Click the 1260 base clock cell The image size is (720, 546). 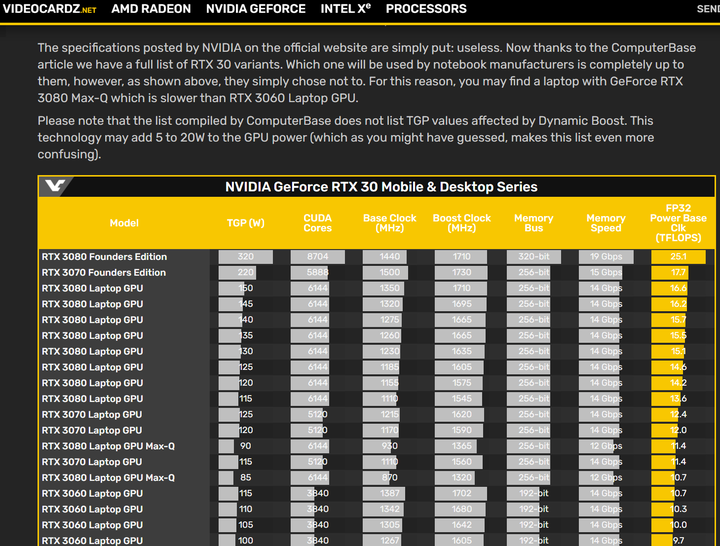coord(389,336)
